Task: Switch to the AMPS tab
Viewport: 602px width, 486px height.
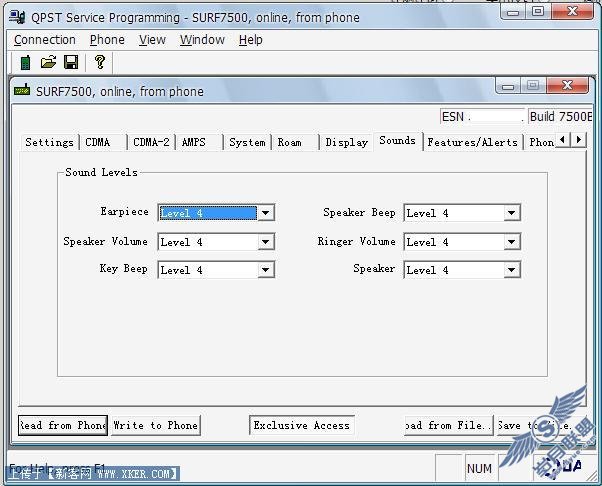Action: [x=199, y=142]
